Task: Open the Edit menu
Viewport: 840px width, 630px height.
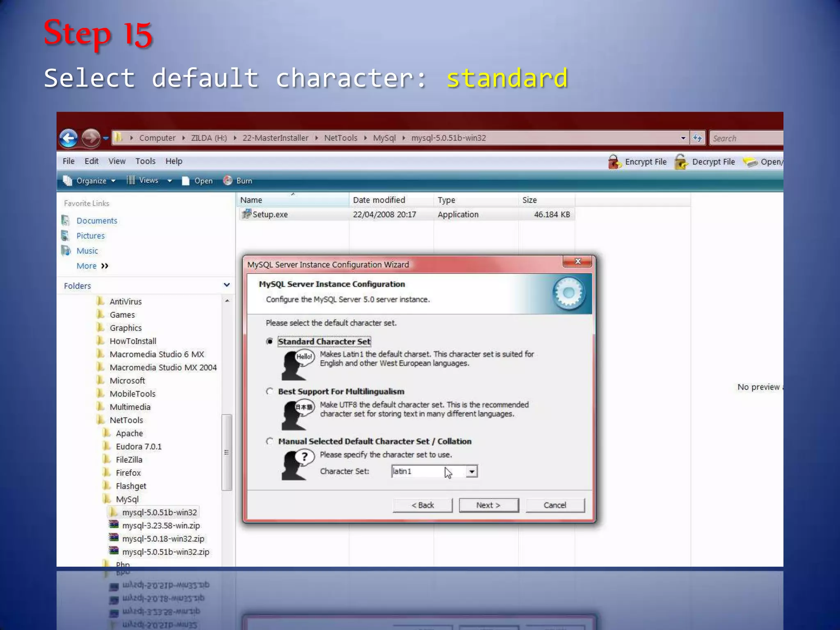Action: (91, 161)
